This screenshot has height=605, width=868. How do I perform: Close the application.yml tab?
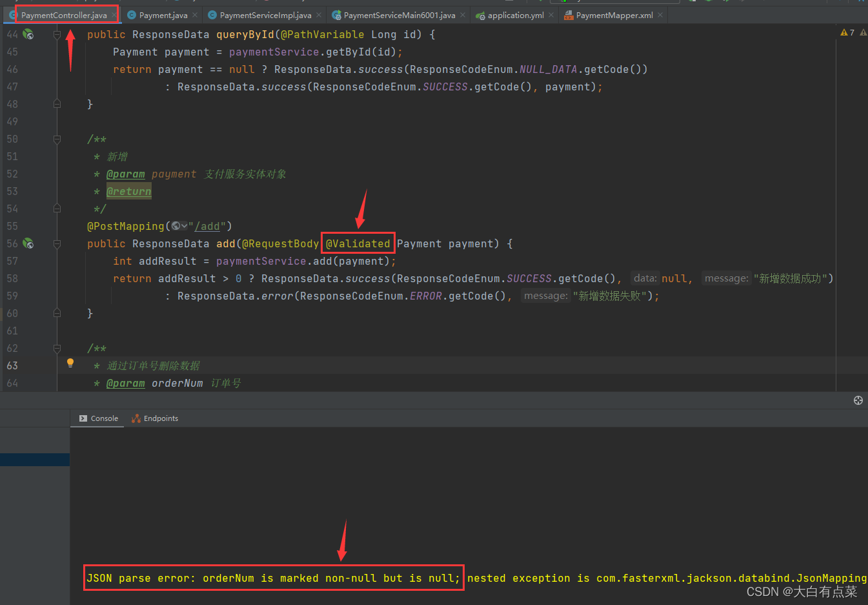coord(551,15)
